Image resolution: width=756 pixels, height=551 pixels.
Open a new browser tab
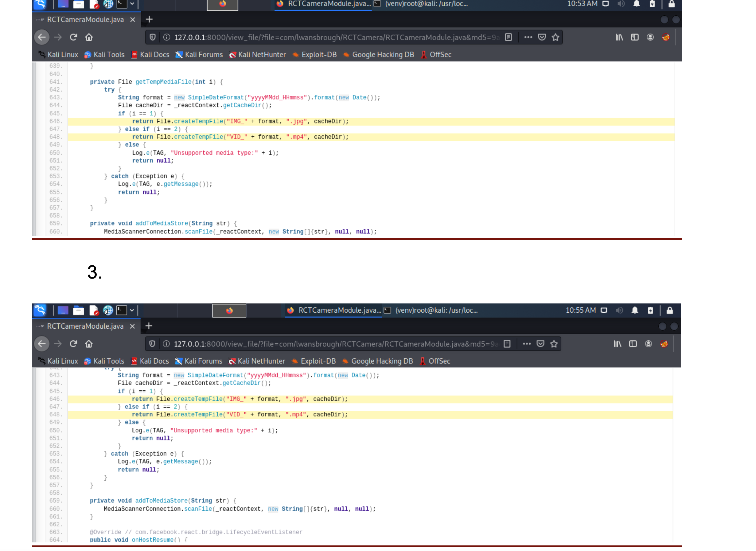pos(149,19)
